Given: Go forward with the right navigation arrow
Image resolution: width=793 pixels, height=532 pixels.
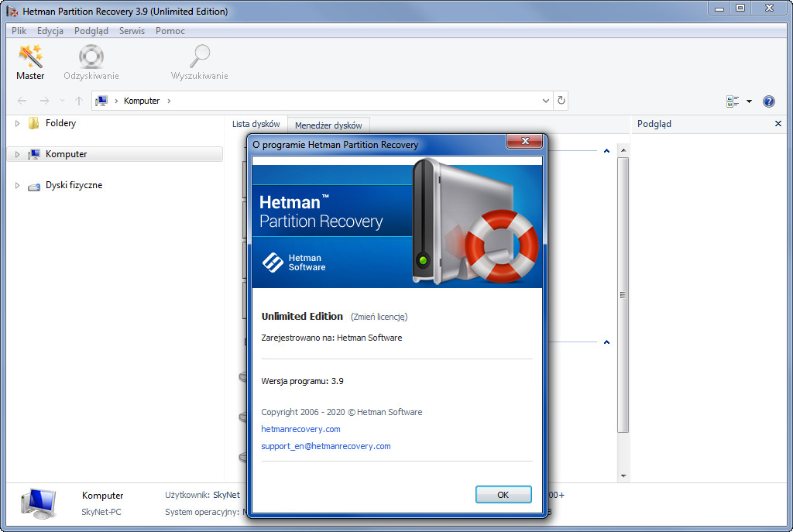Looking at the screenshot, I should (x=44, y=101).
